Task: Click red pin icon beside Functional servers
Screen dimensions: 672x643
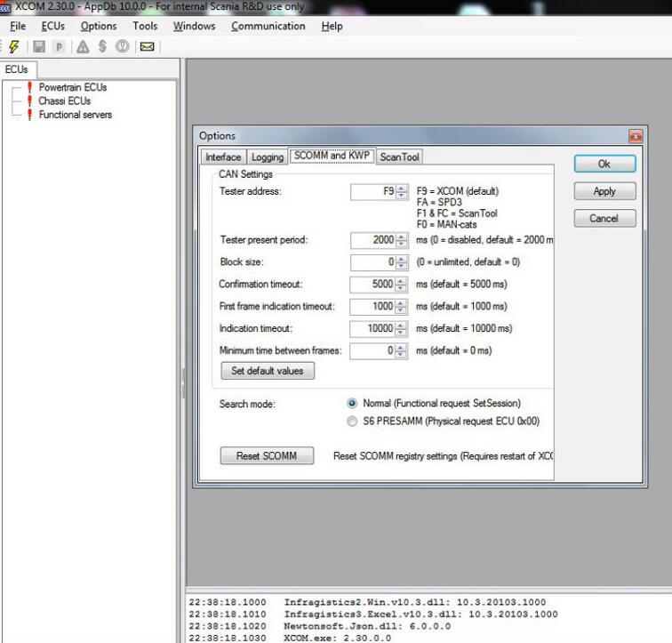Action: tap(29, 115)
